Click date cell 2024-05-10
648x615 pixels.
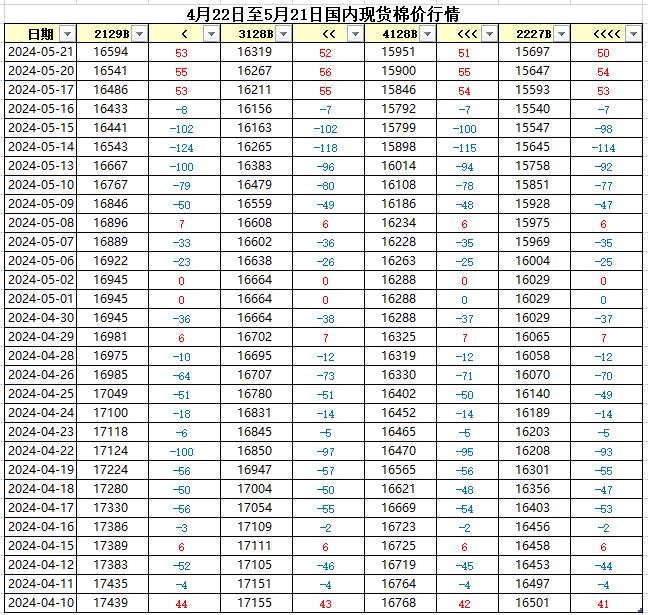(x=40, y=185)
